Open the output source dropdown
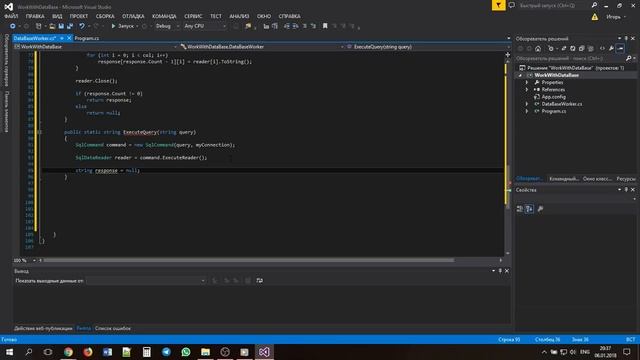The height and width of the screenshot is (360, 640). 146,281
